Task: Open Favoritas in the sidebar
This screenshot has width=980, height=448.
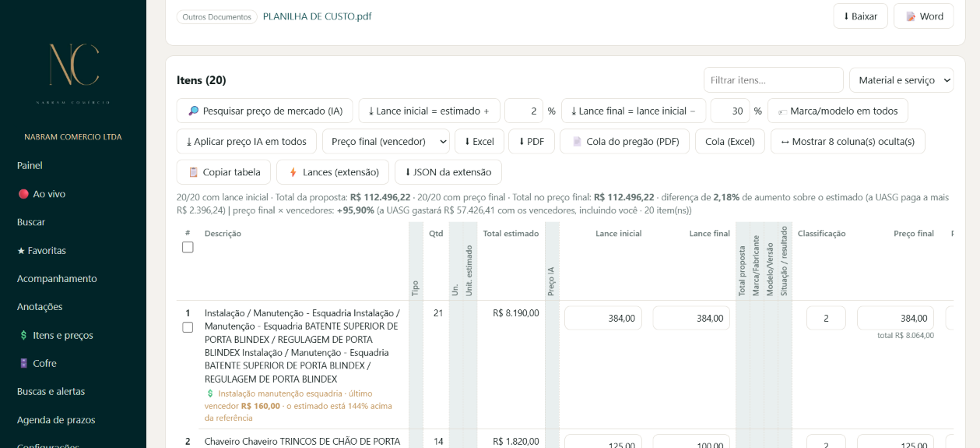Action: (41, 251)
